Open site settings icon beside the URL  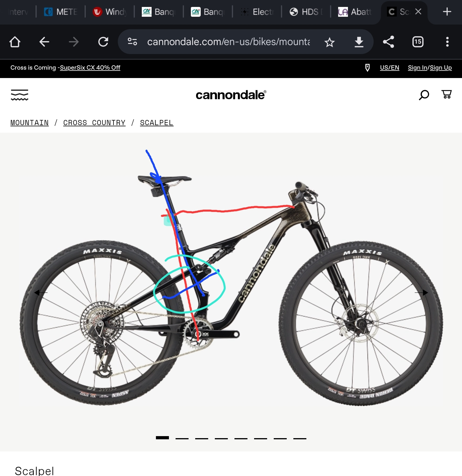132,42
